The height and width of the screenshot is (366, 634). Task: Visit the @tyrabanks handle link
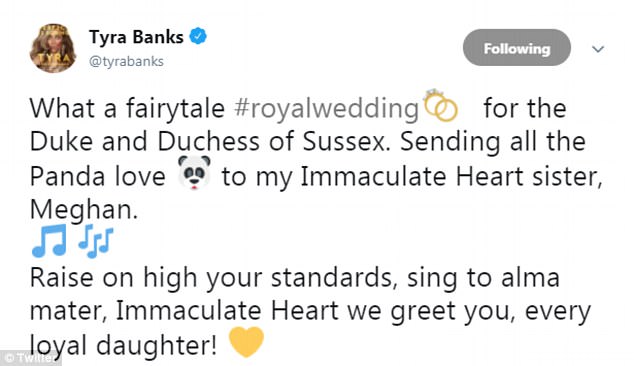pyautogui.click(x=126, y=61)
